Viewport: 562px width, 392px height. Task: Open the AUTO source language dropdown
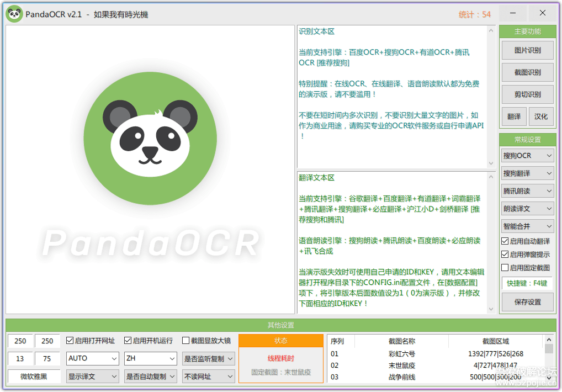pos(93,358)
